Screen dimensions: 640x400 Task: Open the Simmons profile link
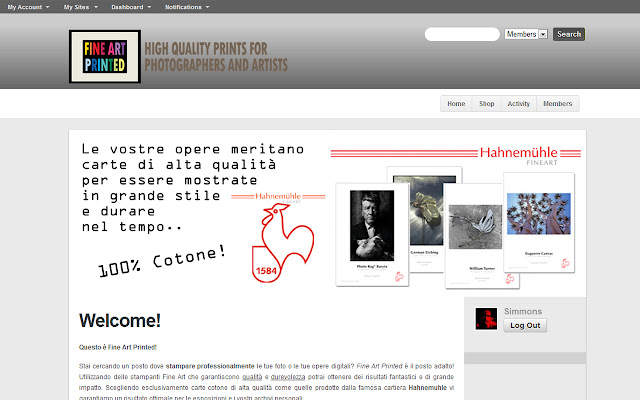point(523,311)
